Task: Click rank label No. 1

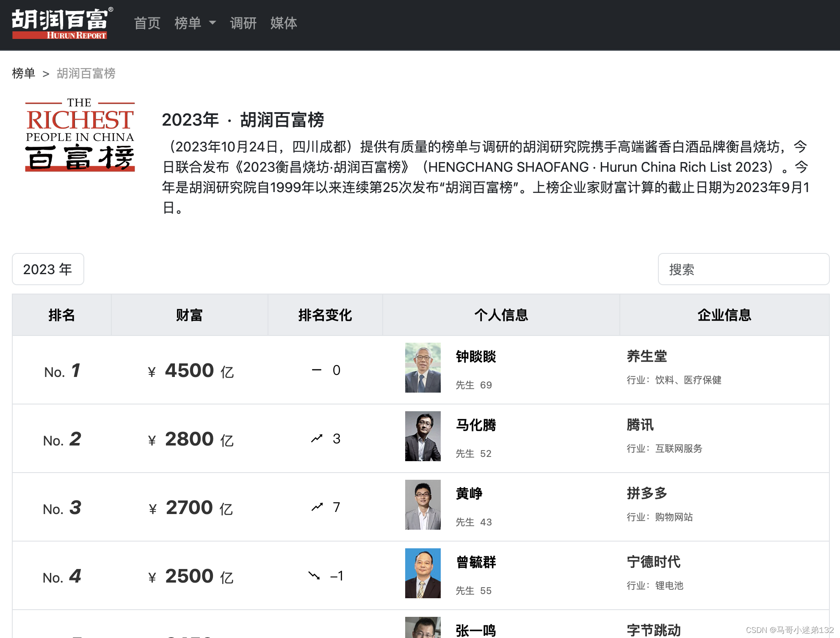Action: tap(62, 371)
